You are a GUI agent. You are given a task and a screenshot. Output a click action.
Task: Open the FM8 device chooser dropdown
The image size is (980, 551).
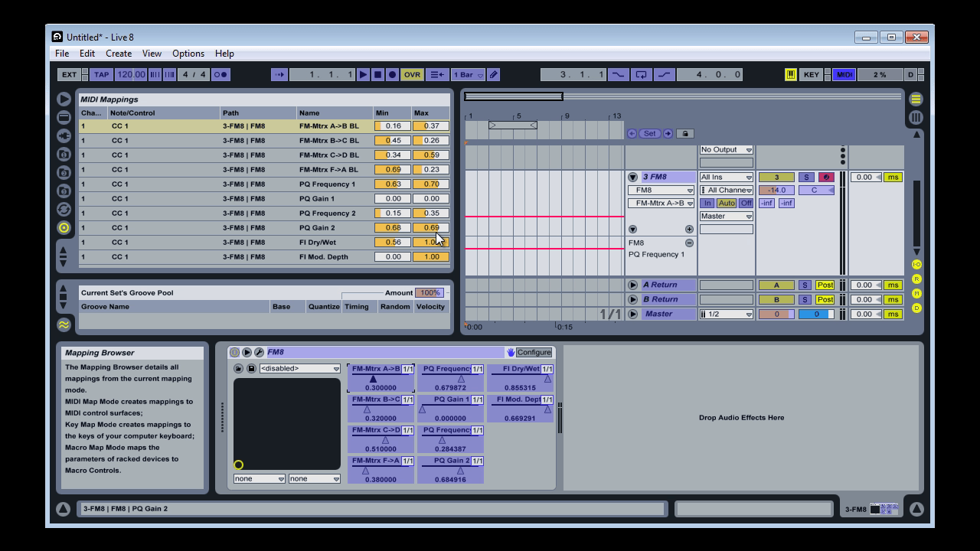tap(661, 190)
